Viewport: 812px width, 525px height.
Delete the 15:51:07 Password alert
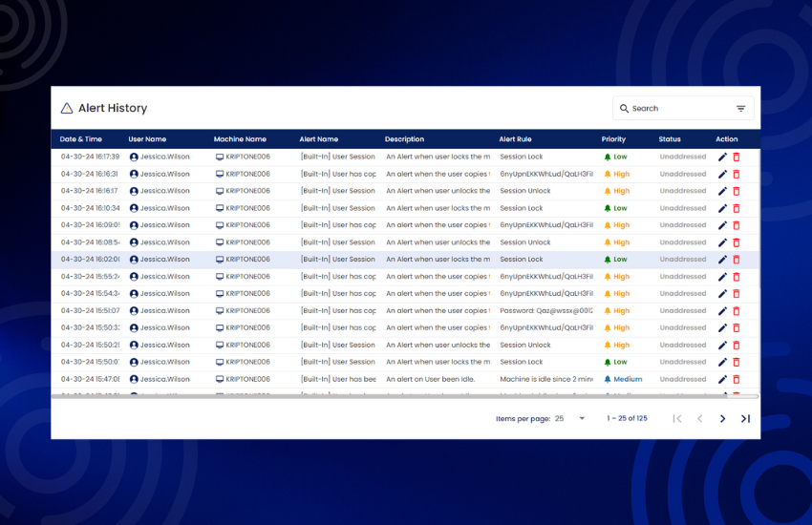tap(737, 311)
